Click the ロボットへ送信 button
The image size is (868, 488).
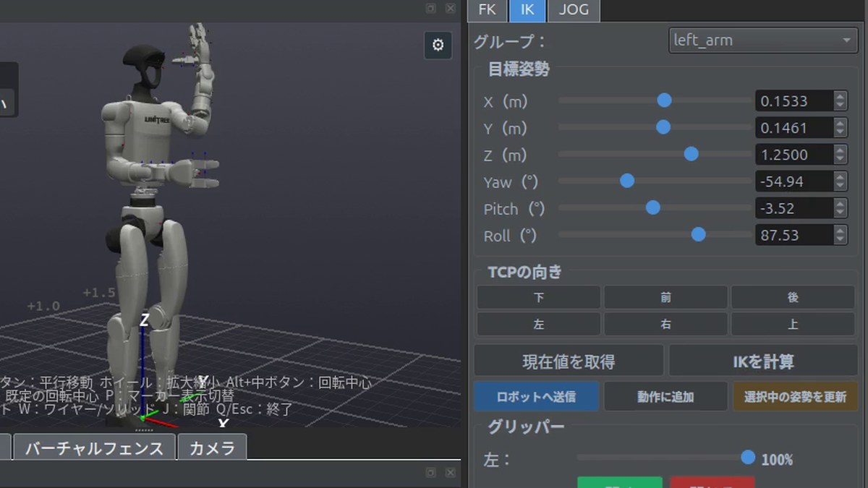(x=537, y=396)
